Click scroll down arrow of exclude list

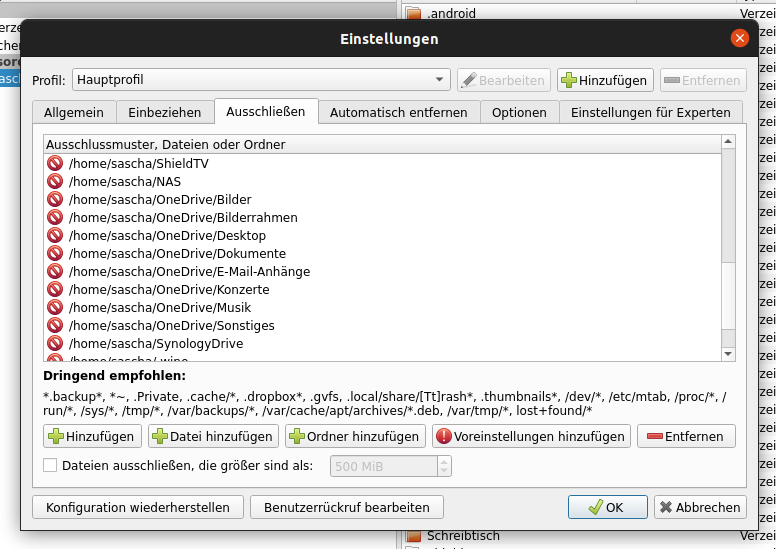click(x=728, y=354)
